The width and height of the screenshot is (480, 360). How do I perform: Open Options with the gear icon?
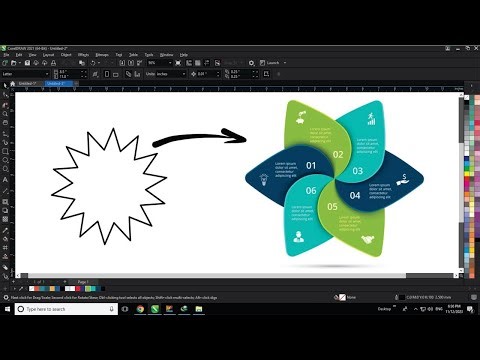point(252,63)
